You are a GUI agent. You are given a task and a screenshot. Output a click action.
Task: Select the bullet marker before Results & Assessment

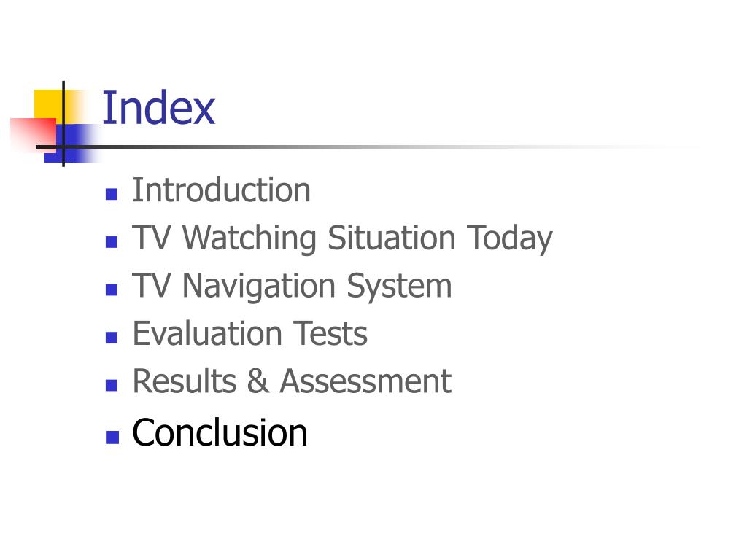(x=112, y=385)
